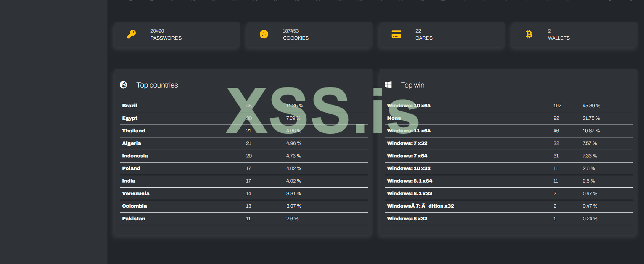Click the cookie icon beside Coockies
This screenshot has width=644, height=264.
[264, 34]
